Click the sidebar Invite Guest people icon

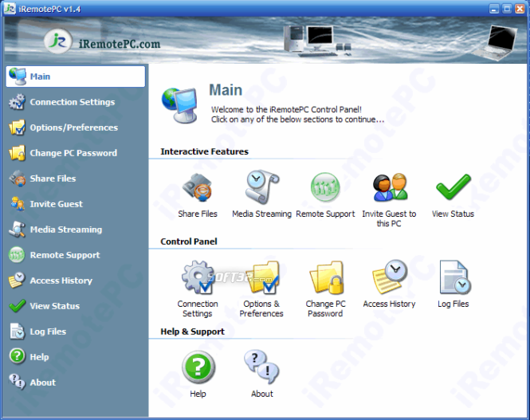(x=17, y=204)
